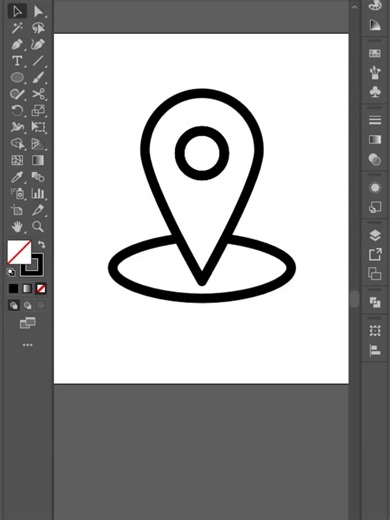Choose the Scissors tool
The width and height of the screenshot is (390, 520).
coord(38,94)
